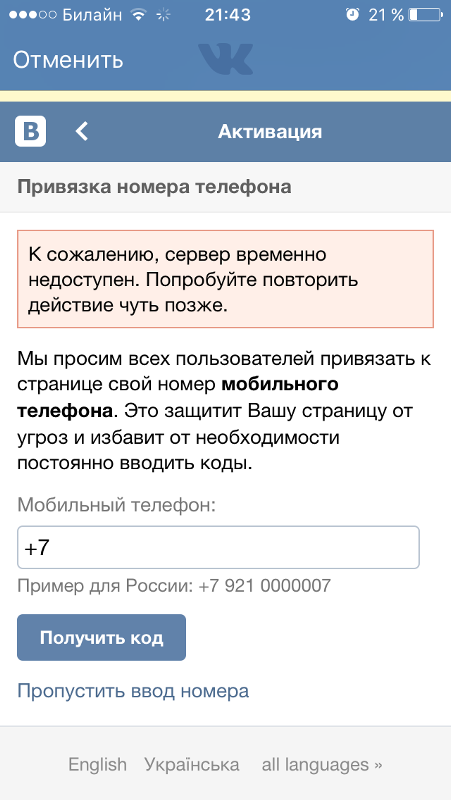Image resolution: width=451 pixels, height=800 pixels.
Task: Open the all languages » list
Action: 322,764
